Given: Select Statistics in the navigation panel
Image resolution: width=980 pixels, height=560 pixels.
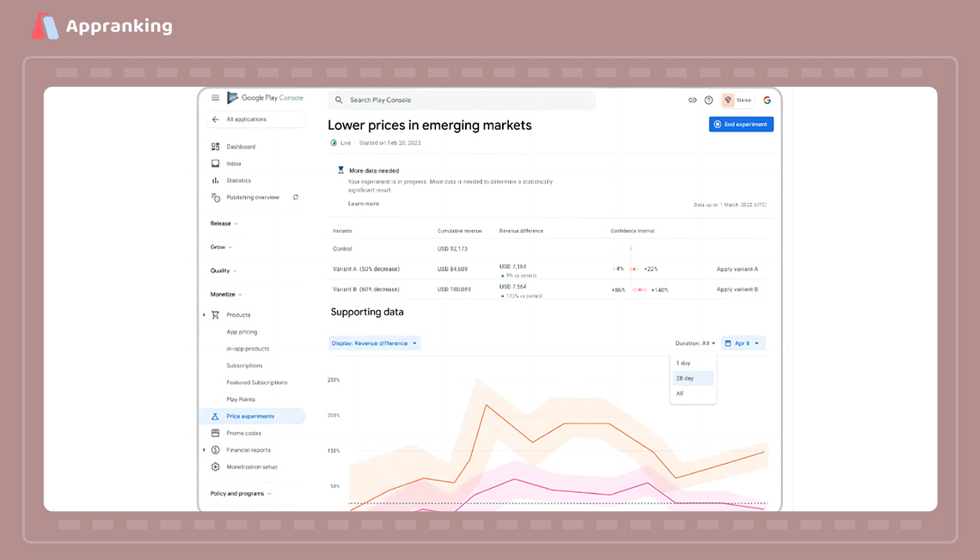Looking at the screenshot, I should pos(238,180).
